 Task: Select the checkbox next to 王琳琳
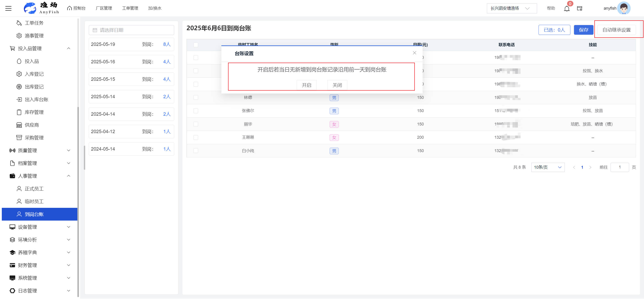point(196,138)
